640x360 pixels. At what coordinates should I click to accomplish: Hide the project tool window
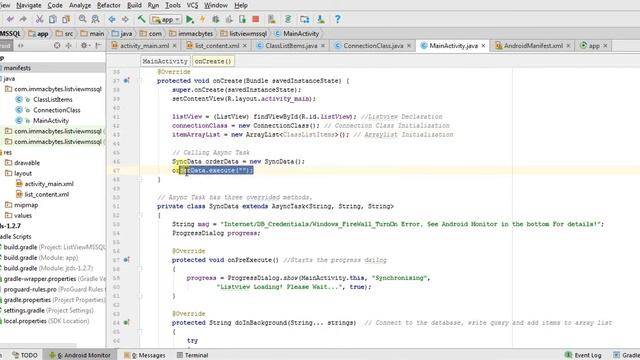tap(98, 45)
